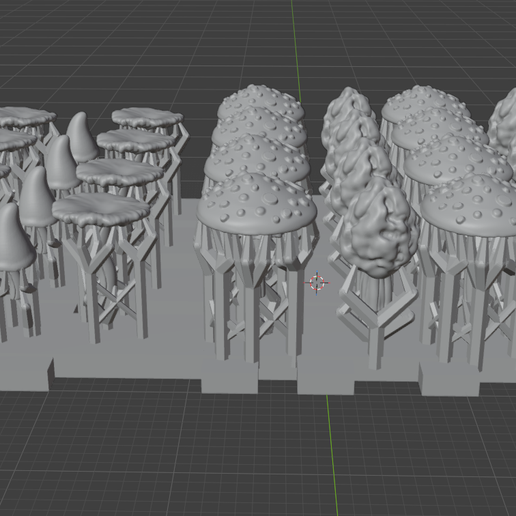Click the 3D cursor crosshair
The image size is (516, 516).
(x=317, y=283)
